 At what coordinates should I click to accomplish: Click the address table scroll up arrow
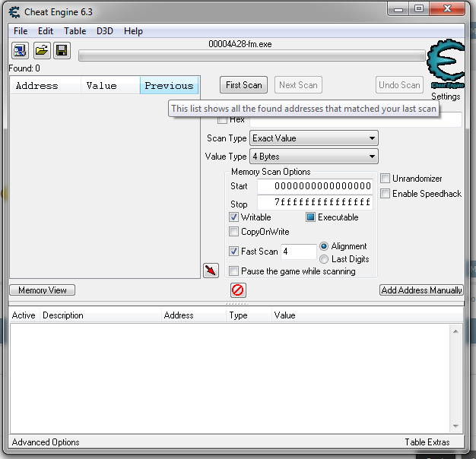click(x=455, y=331)
